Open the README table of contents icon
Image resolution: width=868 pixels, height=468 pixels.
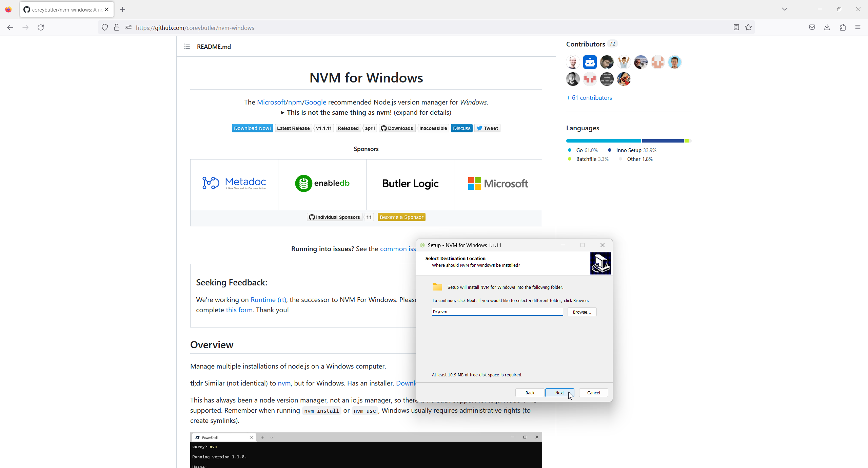point(186,46)
